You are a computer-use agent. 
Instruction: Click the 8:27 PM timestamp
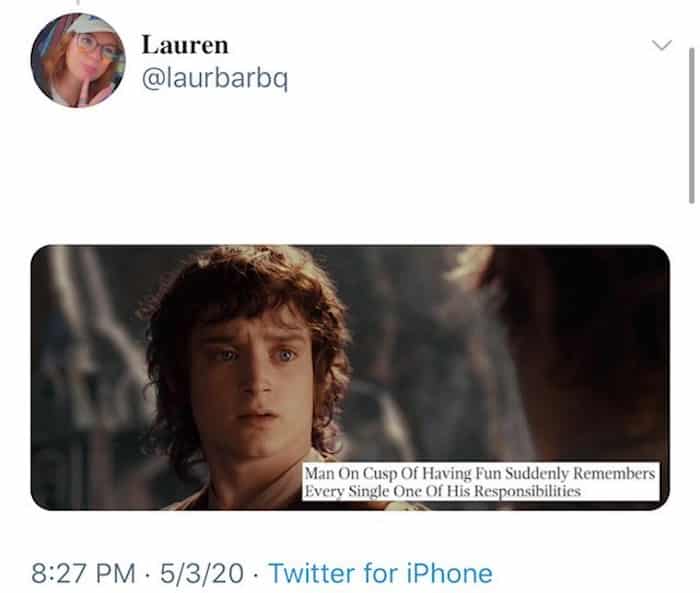(x=83, y=573)
